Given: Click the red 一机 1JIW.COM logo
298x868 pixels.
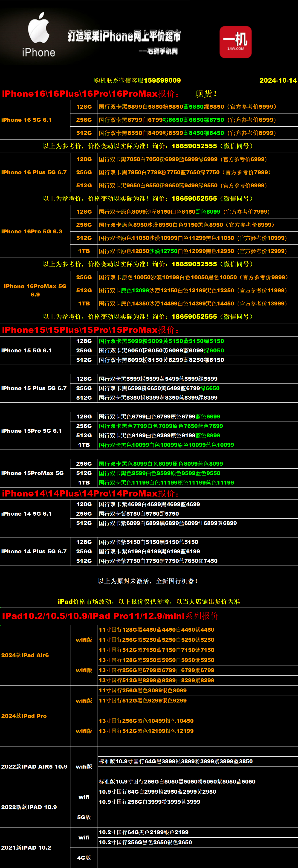Looking at the screenshot, I should pos(235,42).
